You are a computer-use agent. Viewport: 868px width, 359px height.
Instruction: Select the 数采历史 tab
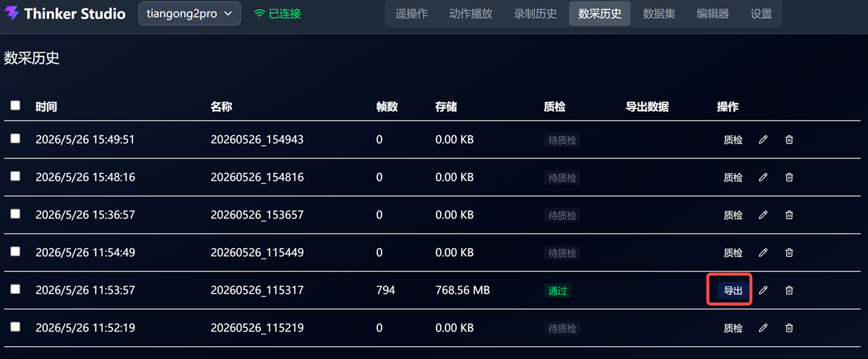pos(600,13)
